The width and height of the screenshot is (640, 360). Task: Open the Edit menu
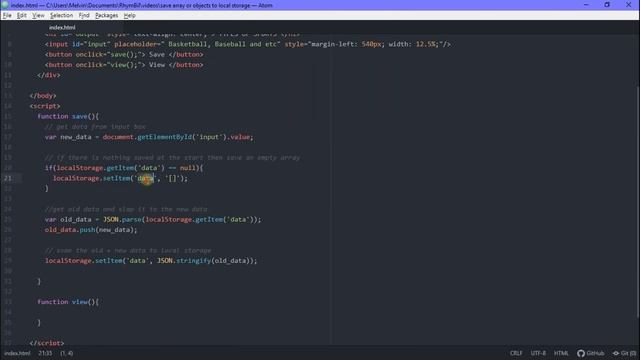tap(22, 16)
